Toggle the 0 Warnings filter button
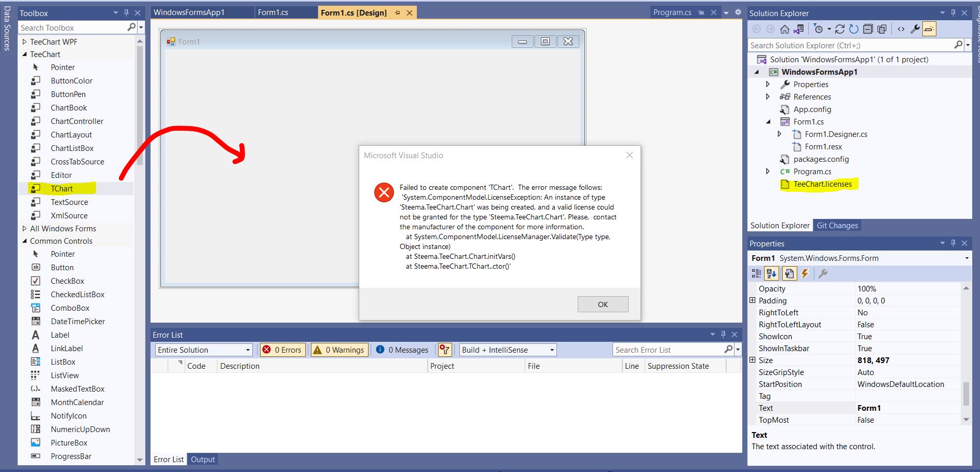The height and width of the screenshot is (472, 980). click(338, 350)
